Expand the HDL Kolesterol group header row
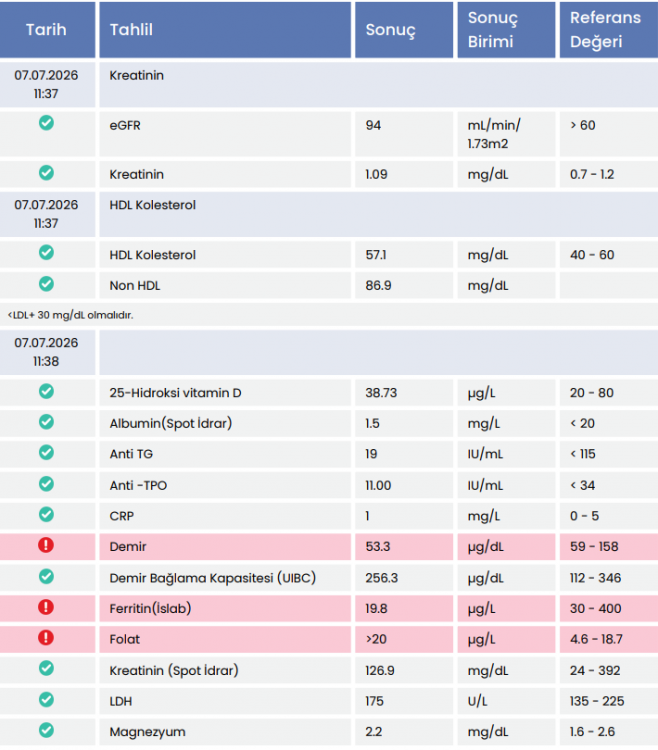Viewport: 658px width, 750px height. [329, 214]
